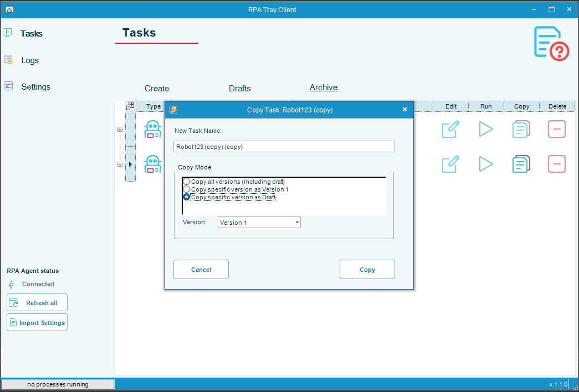Close the Copy Task dialog
Viewport: 579px width, 392px height.
[404, 110]
